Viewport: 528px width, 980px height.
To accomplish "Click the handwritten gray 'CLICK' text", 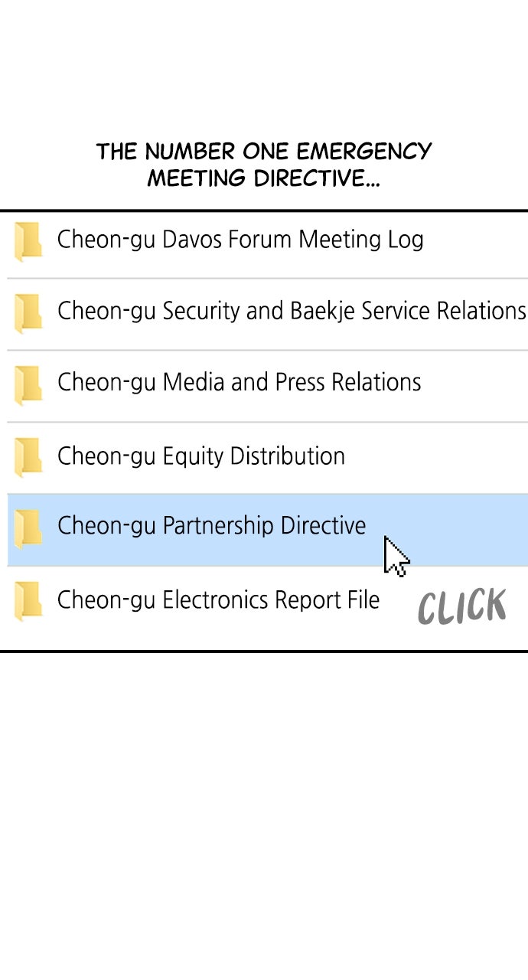I will coord(462,606).
